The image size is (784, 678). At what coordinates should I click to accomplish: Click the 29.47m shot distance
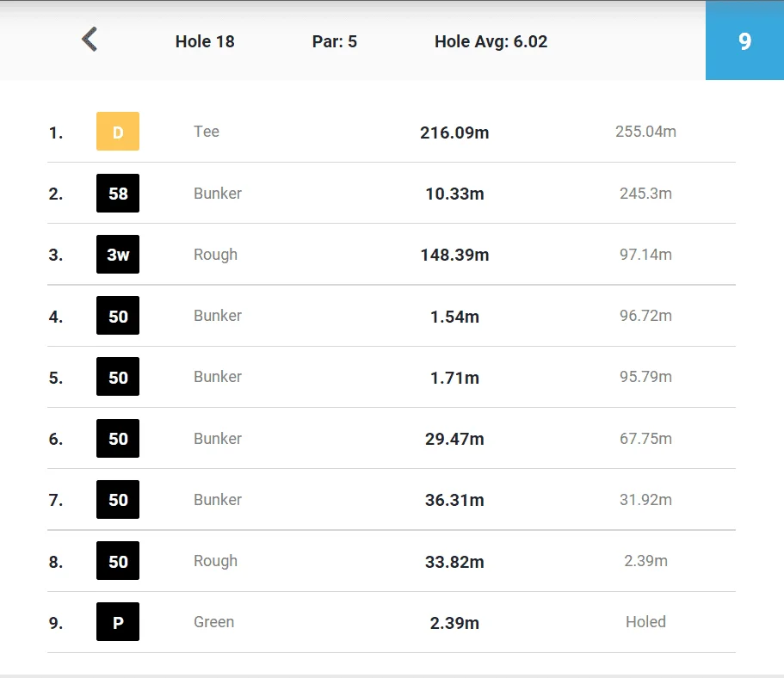[454, 439]
